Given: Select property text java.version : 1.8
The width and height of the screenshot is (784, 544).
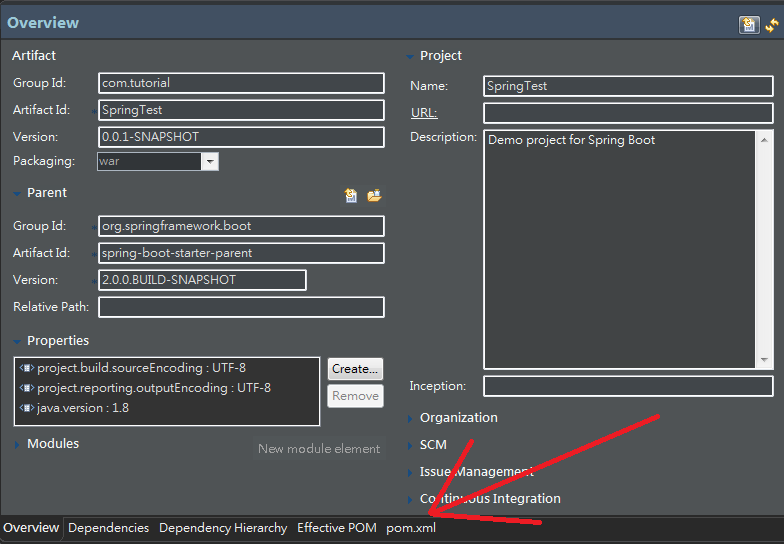Looking at the screenshot, I should point(83,408).
